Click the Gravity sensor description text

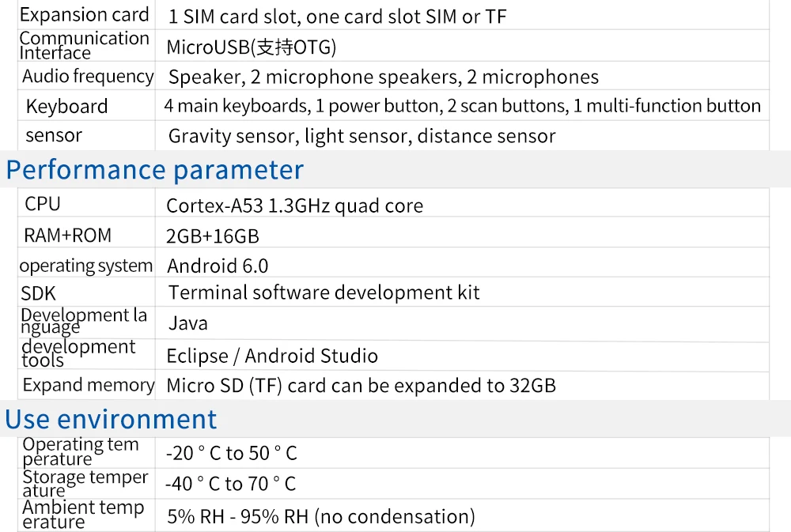361,136
